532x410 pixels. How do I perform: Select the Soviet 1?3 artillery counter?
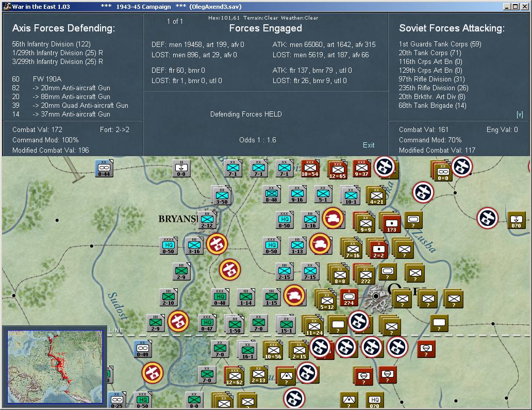tap(391, 223)
